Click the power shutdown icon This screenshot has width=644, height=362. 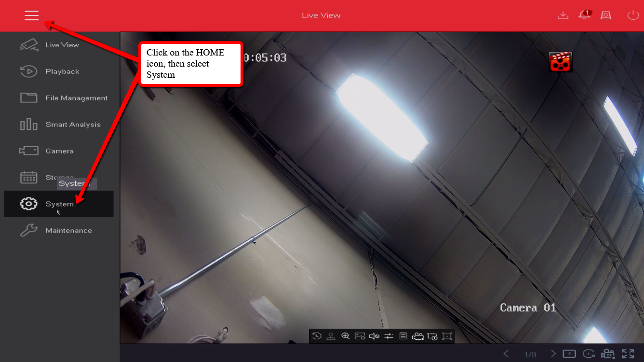pos(632,15)
